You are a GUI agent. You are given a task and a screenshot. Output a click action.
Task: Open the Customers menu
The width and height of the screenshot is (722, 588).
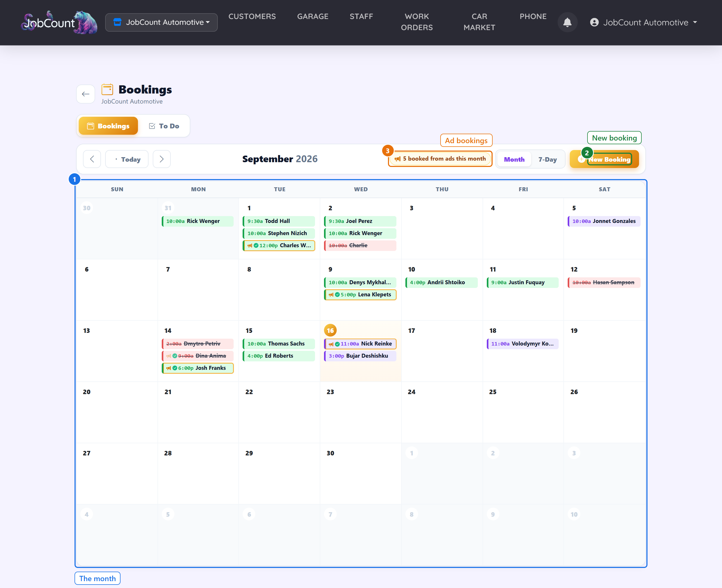coord(252,16)
